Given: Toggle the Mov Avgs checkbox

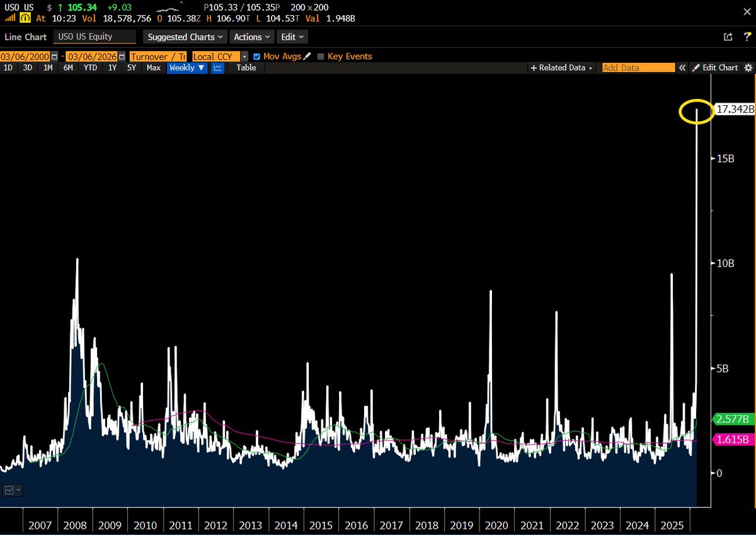Looking at the screenshot, I should pos(256,56).
